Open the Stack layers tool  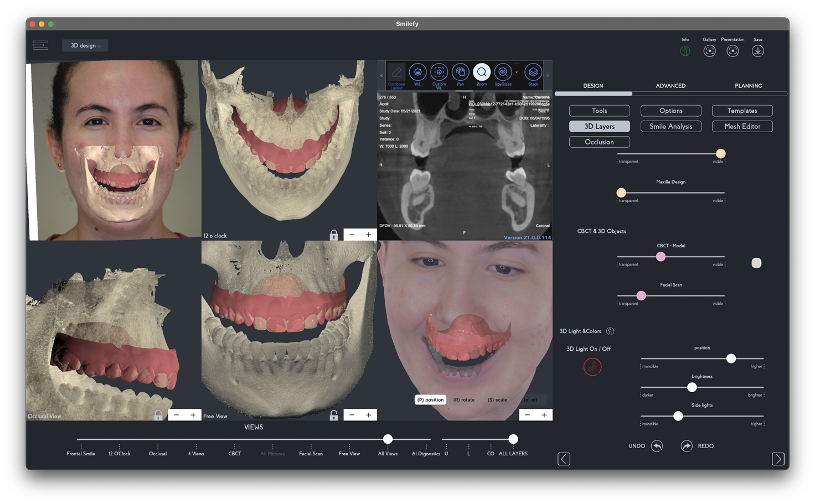533,72
